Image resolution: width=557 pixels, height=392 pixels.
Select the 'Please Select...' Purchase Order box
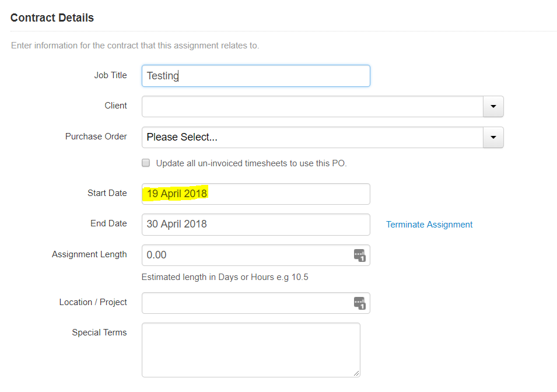(313, 137)
